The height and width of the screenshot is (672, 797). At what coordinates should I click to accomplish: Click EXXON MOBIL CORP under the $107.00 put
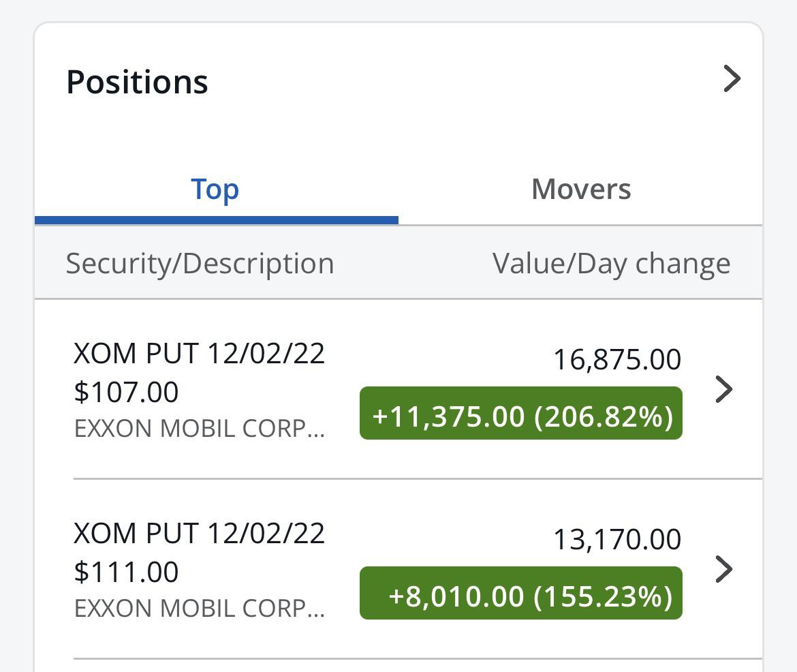[199, 428]
